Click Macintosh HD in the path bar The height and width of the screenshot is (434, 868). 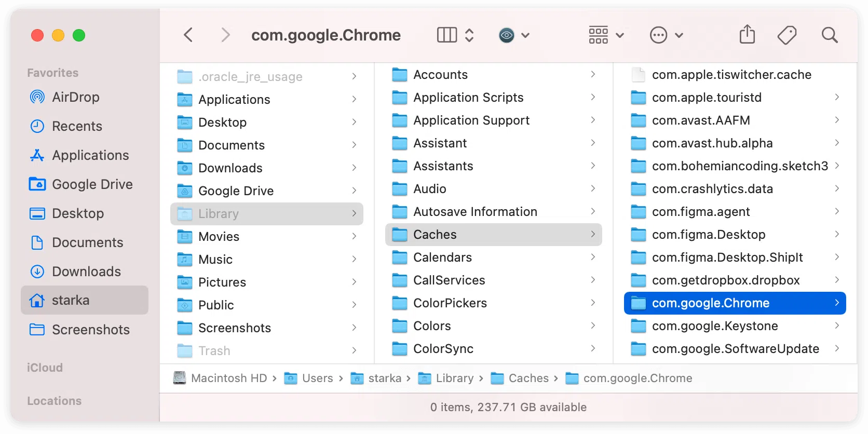tap(228, 378)
